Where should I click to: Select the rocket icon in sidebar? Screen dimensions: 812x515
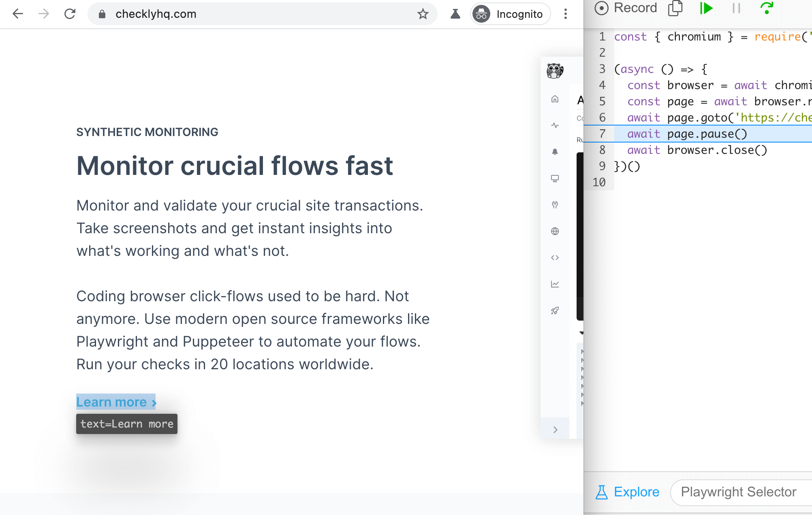coord(555,311)
